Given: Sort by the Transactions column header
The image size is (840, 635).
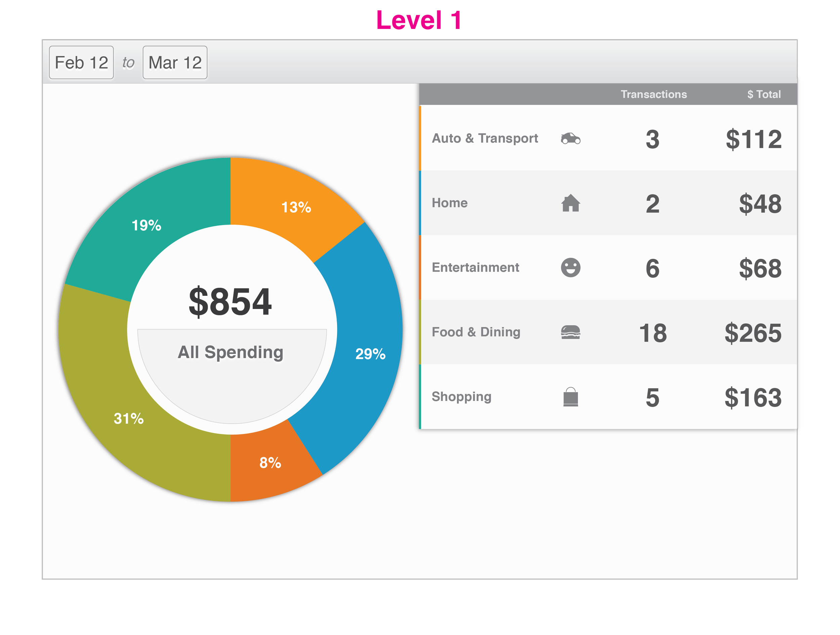Looking at the screenshot, I should tap(653, 94).
